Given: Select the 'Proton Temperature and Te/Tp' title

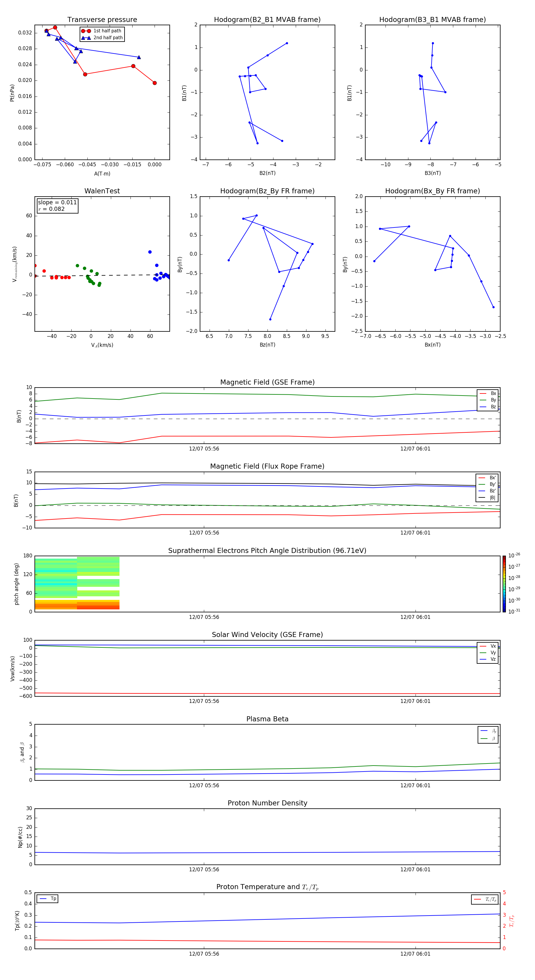Looking at the screenshot, I should coord(267,887).
